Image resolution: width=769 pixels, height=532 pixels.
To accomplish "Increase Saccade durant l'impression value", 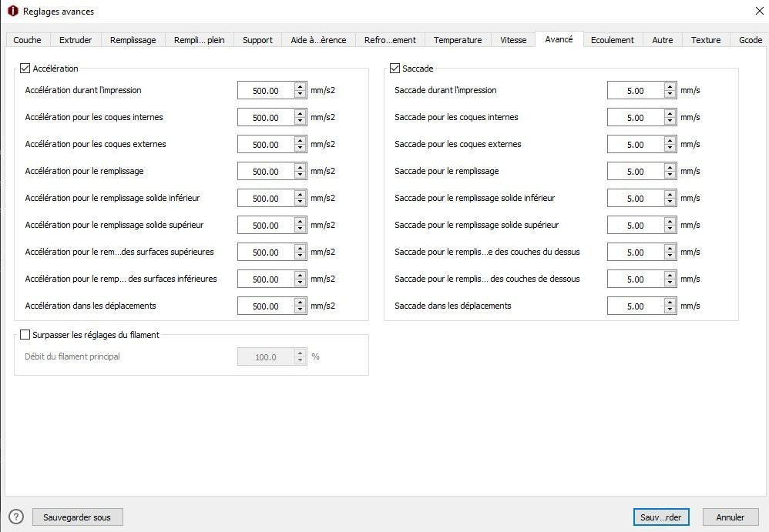I will tap(670, 85).
